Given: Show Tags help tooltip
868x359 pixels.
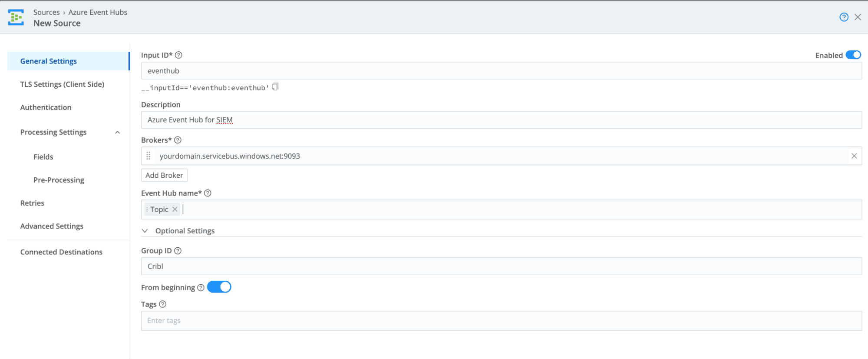Looking at the screenshot, I should (162, 304).
